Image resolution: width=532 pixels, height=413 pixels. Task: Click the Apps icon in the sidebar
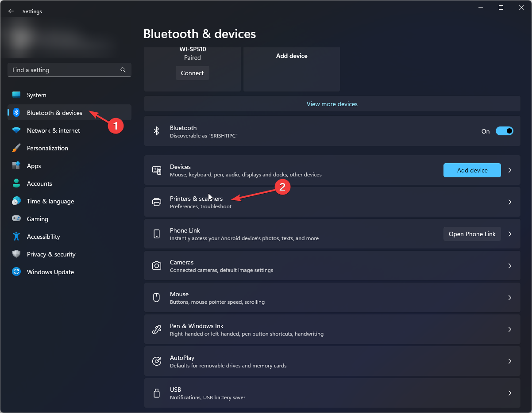tap(16, 166)
